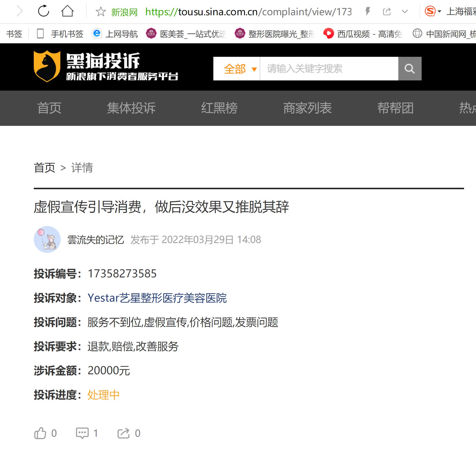Reload the page with refresh icon

pos(44,11)
